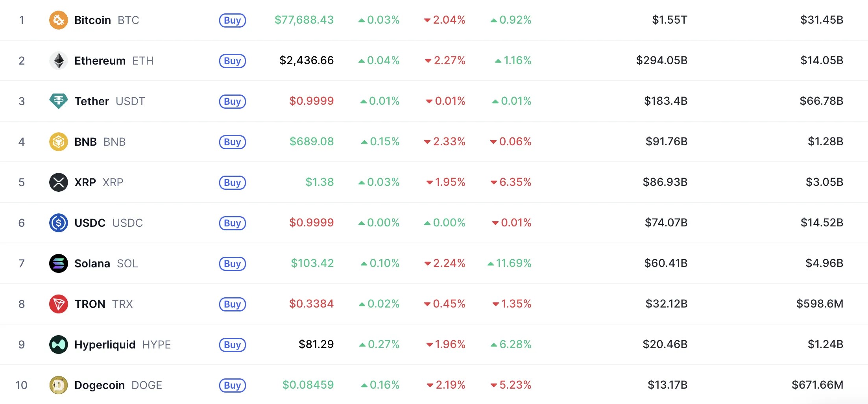Click the USDC logo icon
This screenshot has width=868, height=404.
58,223
